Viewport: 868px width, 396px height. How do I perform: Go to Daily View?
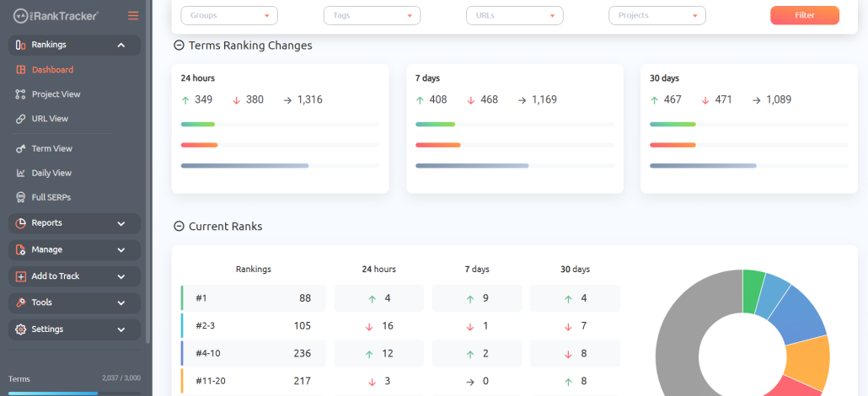(51, 173)
